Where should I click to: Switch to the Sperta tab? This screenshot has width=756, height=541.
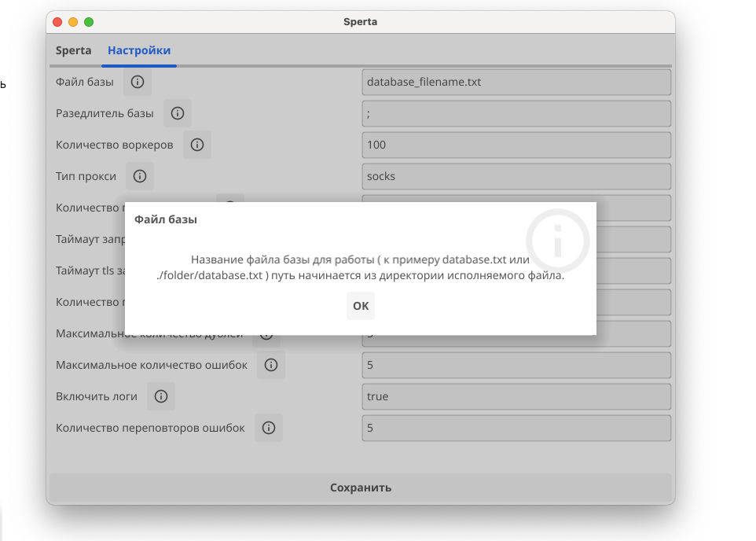tap(73, 50)
